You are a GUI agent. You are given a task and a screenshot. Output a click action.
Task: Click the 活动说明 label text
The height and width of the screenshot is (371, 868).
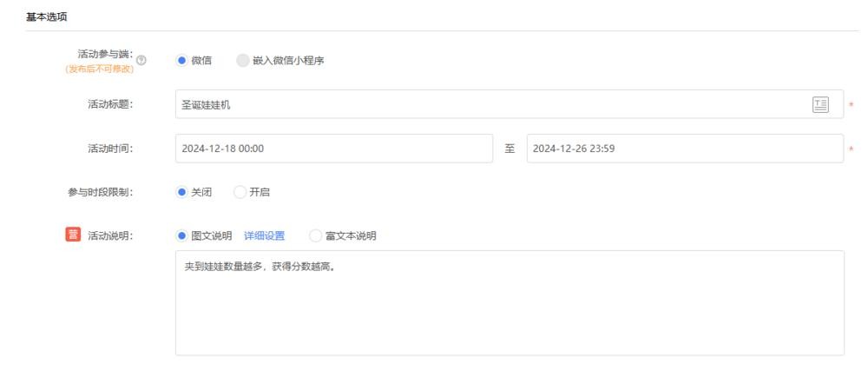[x=110, y=236]
